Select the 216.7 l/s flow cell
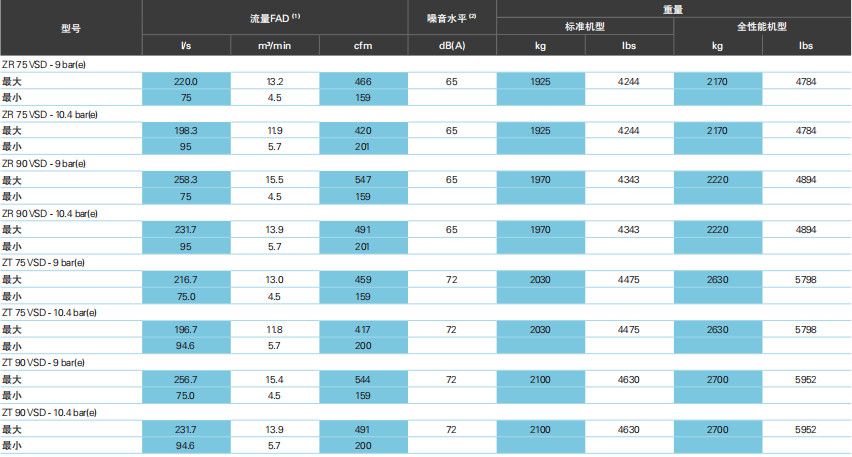The image size is (852, 457). coord(186,279)
